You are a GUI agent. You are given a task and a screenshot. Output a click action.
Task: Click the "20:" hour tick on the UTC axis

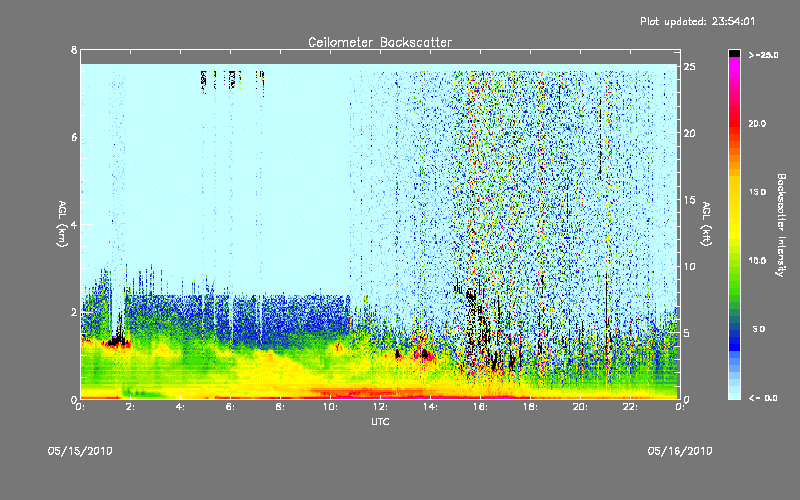[580, 407]
